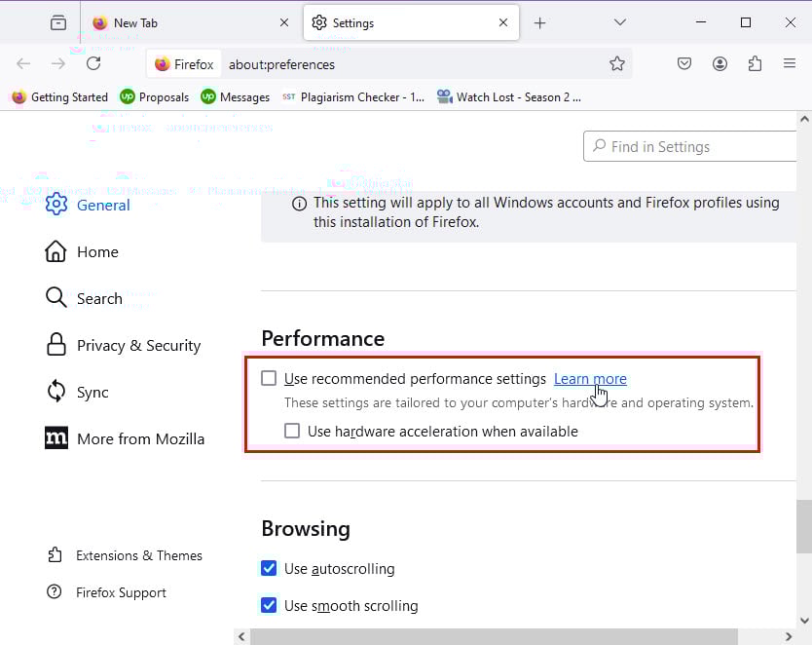
Task: Open the account profile icon
Action: point(720,63)
